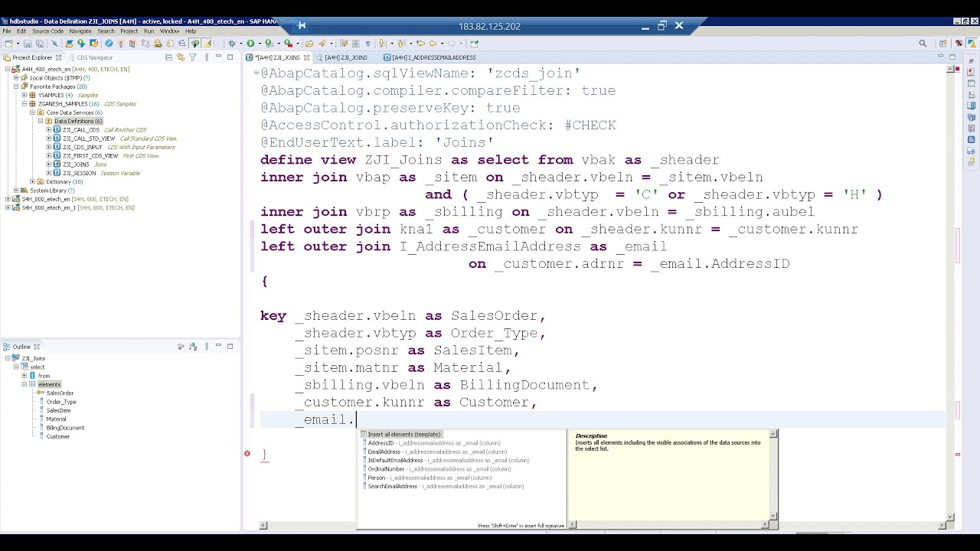Minimize the Project Explorer panel

pyautogui.click(x=218, y=57)
